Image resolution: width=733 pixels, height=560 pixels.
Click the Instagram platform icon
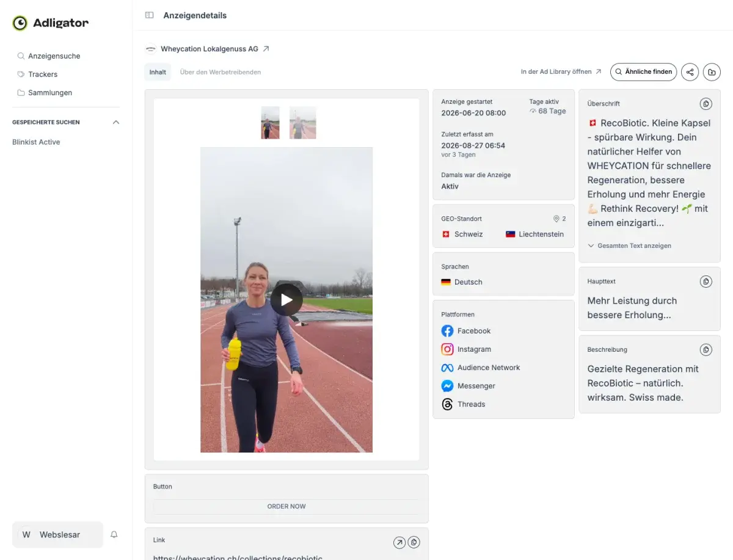pyautogui.click(x=447, y=349)
